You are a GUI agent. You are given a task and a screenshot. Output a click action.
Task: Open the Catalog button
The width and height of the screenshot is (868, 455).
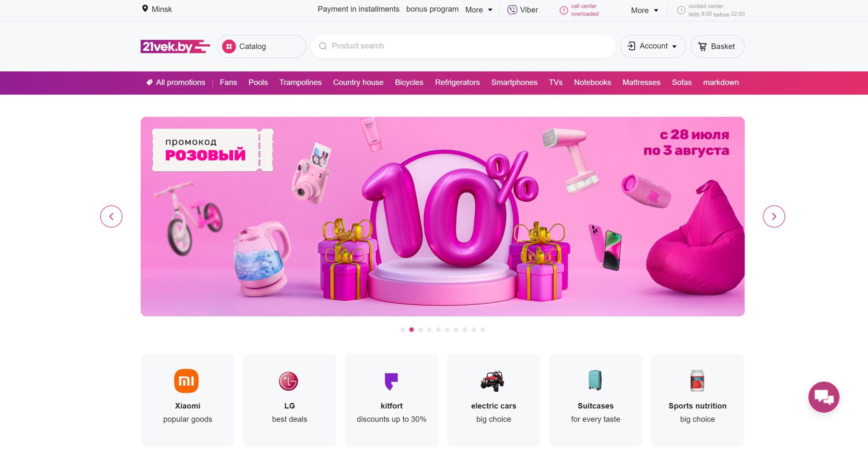(x=261, y=47)
